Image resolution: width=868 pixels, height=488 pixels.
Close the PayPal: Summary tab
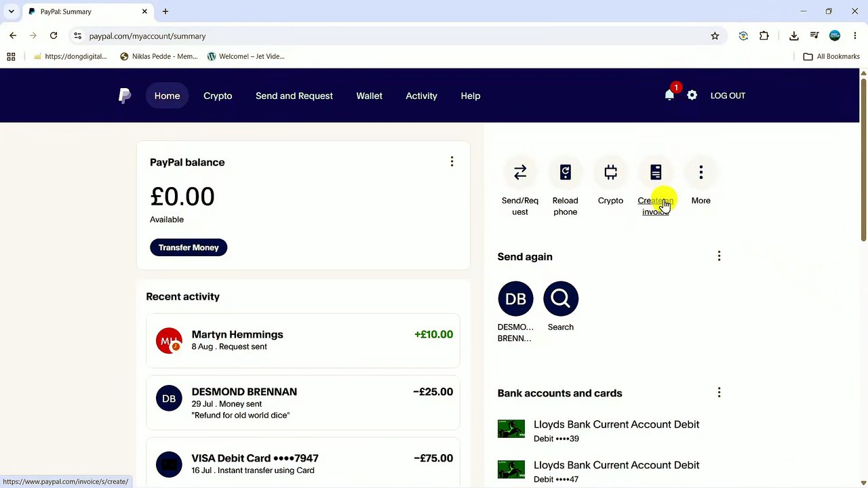coord(144,12)
